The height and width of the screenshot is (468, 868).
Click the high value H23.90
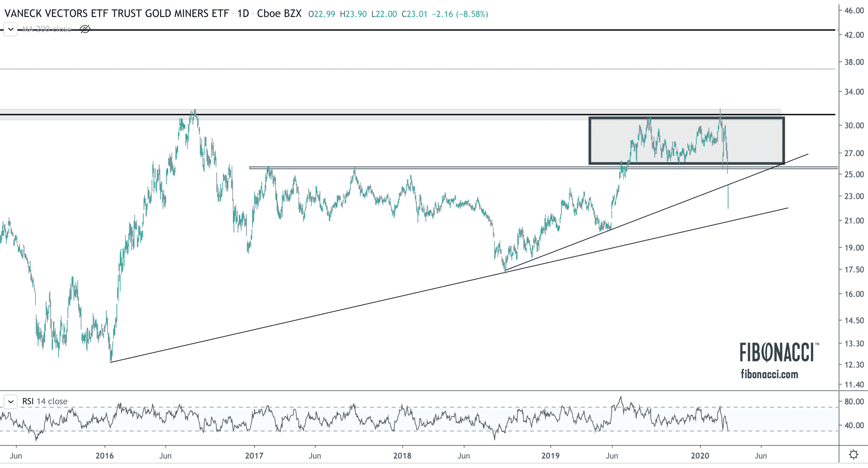353,14
